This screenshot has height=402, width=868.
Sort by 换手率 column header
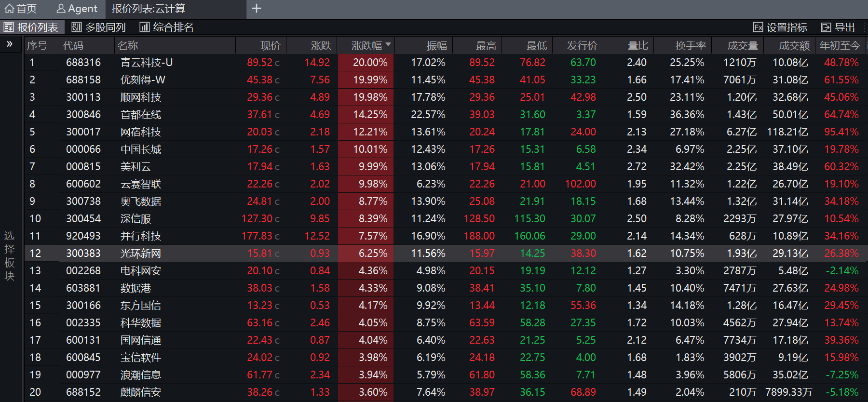691,46
